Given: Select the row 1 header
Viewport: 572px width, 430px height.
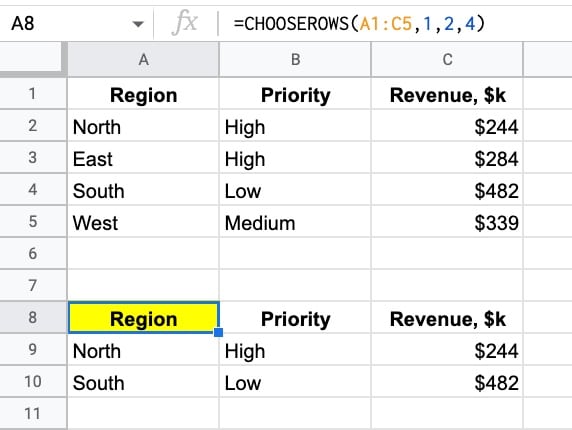Looking at the screenshot, I should (x=33, y=93).
